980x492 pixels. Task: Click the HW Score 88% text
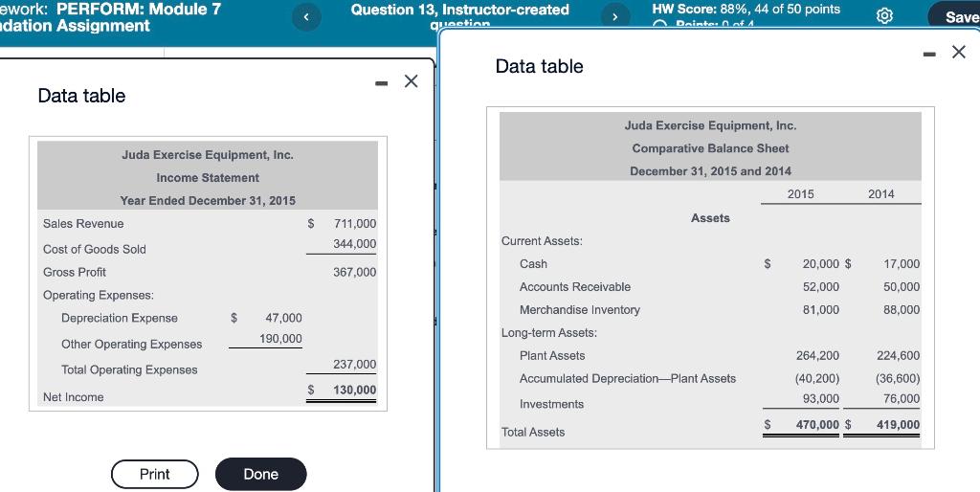(746, 10)
